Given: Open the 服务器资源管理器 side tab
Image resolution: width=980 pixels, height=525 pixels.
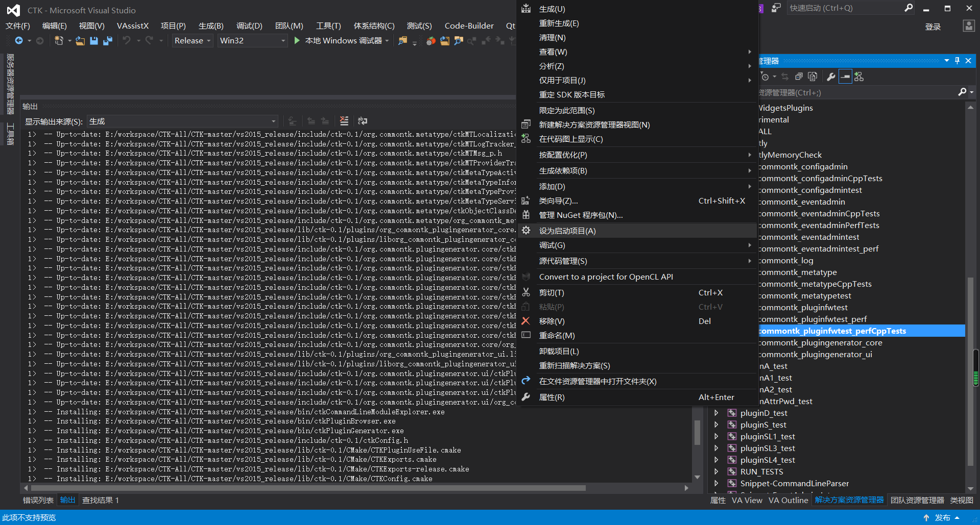Looking at the screenshot, I should tap(10, 84).
